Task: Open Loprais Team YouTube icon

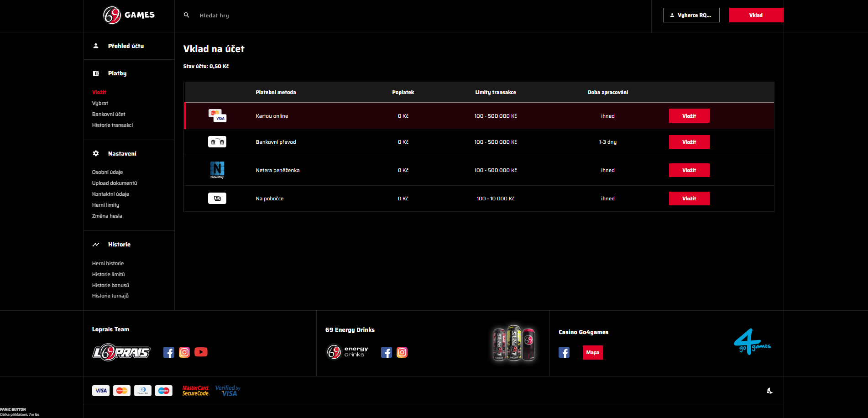Action: 201,352
